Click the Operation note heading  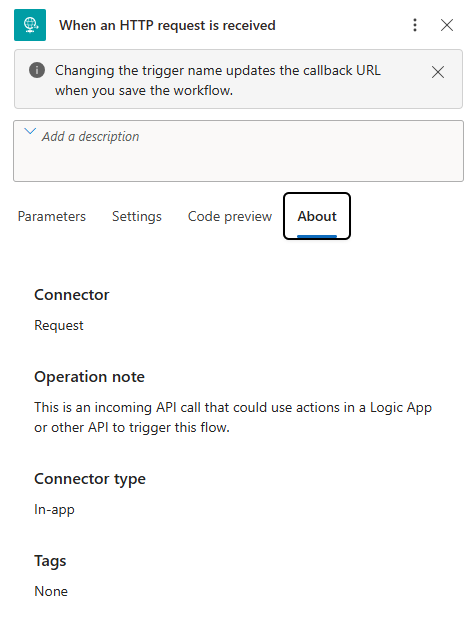89,377
